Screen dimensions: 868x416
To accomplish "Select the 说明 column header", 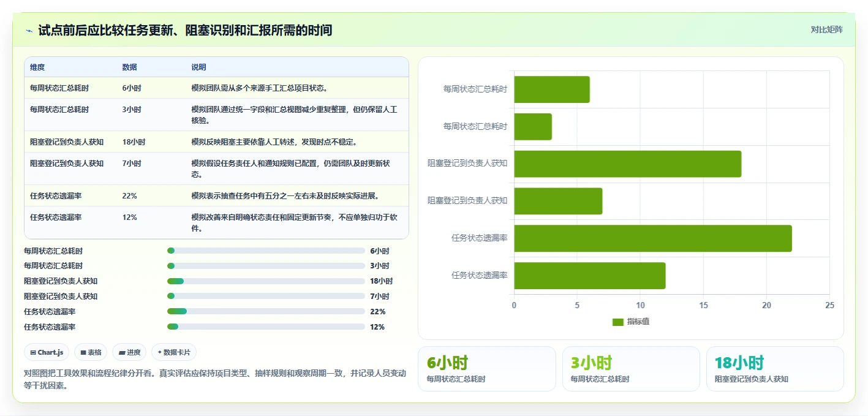I will tap(198, 67).
